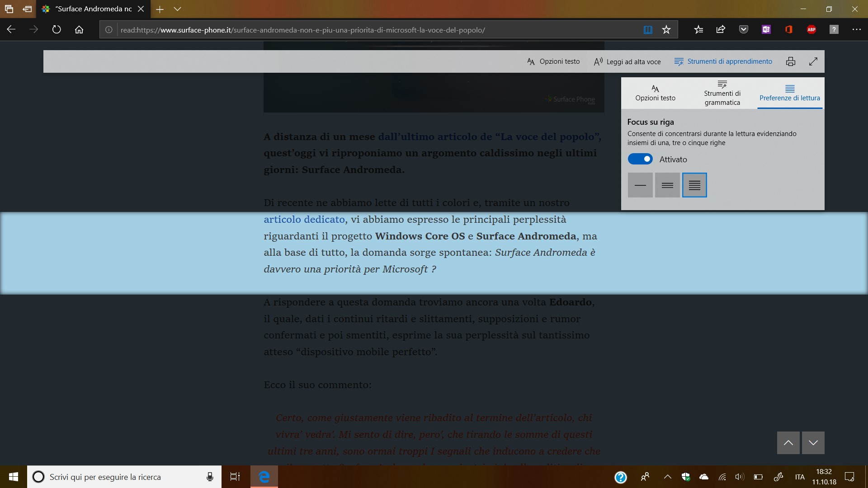
Task: Toggle reading view book icon
Action: [x=648, y=30]
